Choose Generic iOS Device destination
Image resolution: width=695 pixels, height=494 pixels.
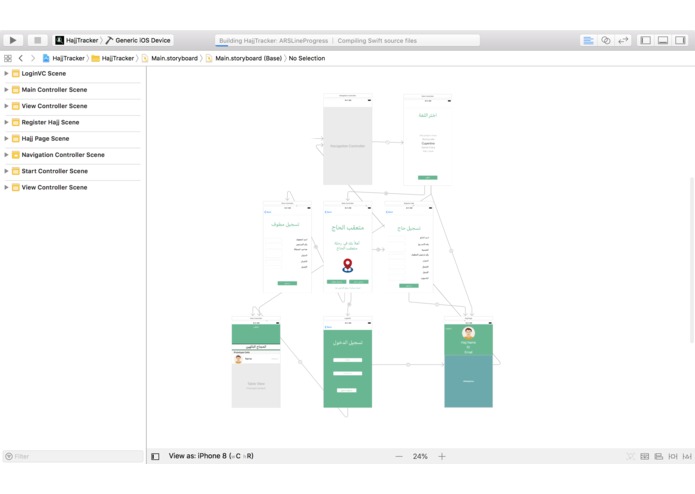point(138,40)
